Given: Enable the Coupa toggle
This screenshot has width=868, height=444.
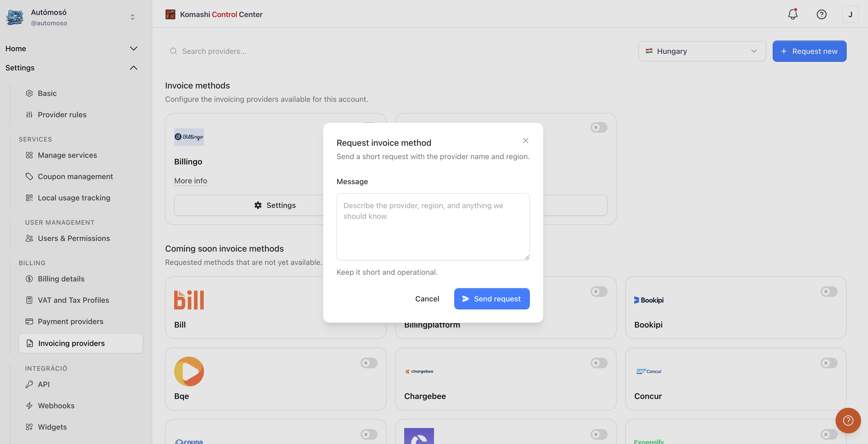Looking at the screenshot, I should (369, 435).
